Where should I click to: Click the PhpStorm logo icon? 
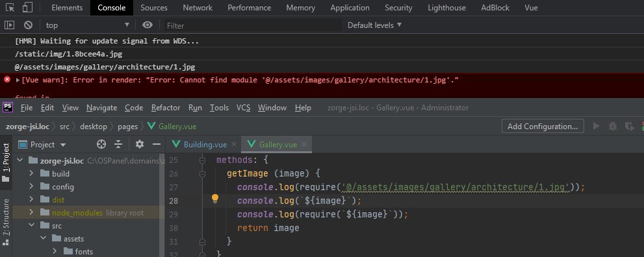[7, 107]
